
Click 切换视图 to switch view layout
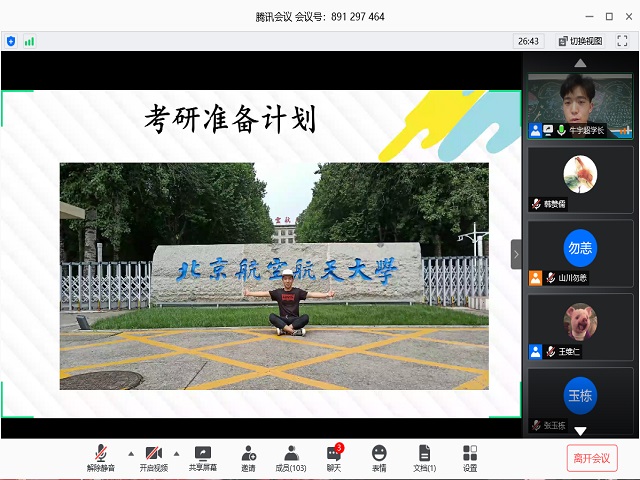click(x=579, y=41)
